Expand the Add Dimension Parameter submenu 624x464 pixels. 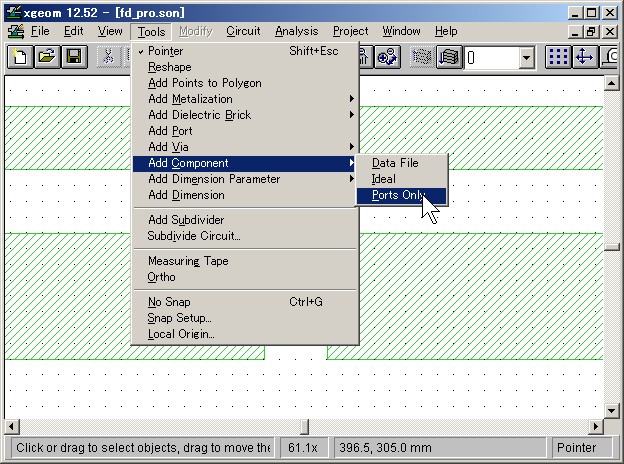pos(246,179)
